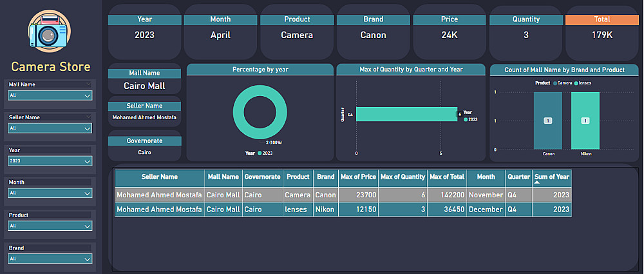Click the sort arrow on Sum of Year column

point(536,183)
